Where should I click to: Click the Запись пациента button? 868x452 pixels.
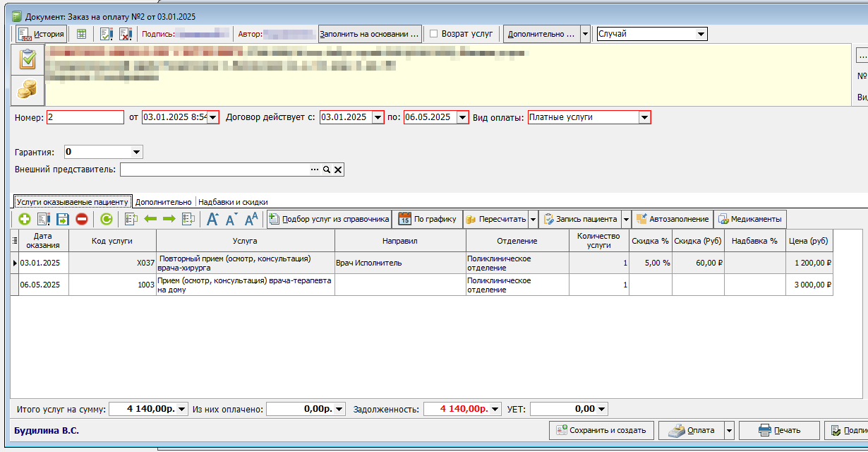click(579, 219)
